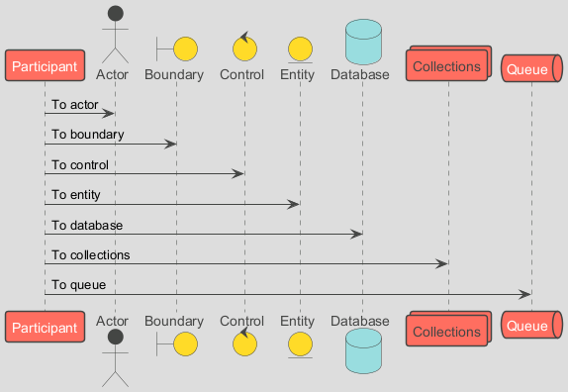The height and width of the screenshot is (392, 568).
Task: Click the bottom Boundary circle icon
Action: [177, 343]
